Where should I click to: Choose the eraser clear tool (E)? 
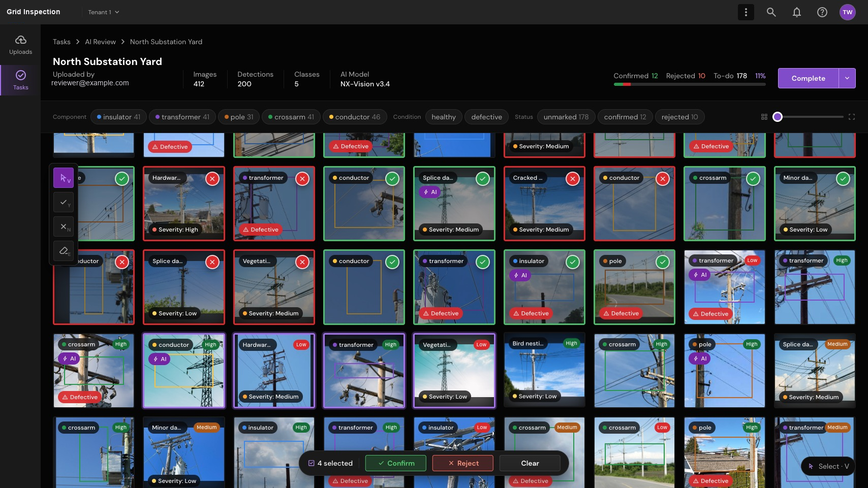tap(64, 251)
